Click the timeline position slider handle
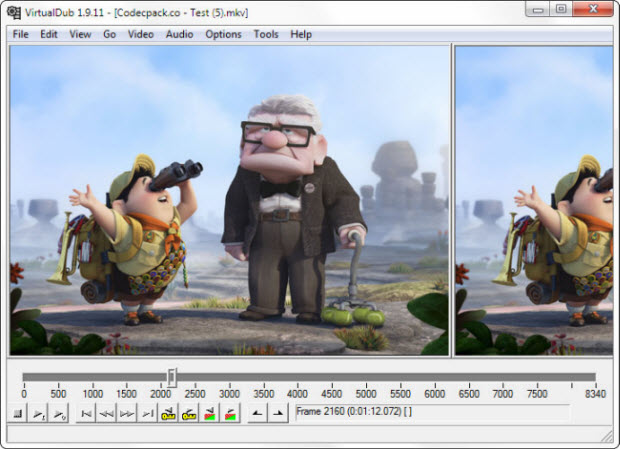The width and height of the screenshot is (620, 449). click(172, 378)
